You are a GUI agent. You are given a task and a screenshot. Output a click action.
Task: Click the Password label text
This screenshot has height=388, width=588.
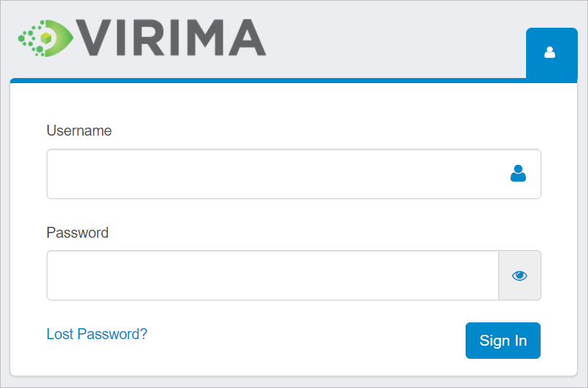coord(77,233)
